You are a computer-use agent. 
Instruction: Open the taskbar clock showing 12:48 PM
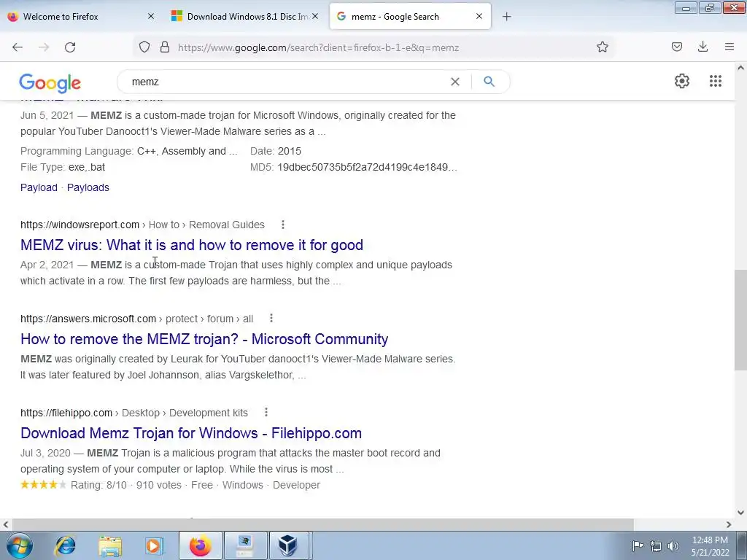click(x=710, y=545)
